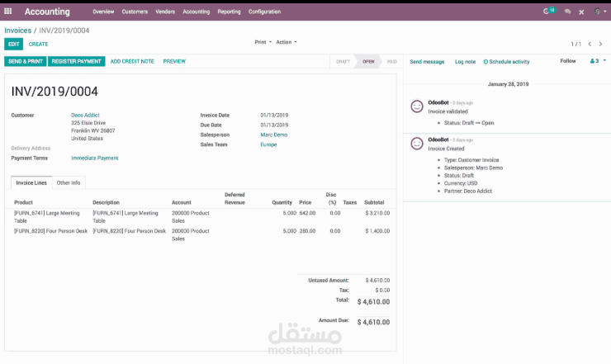Open the user avatar menu
611x364 pixels.
tap(599, 12)
